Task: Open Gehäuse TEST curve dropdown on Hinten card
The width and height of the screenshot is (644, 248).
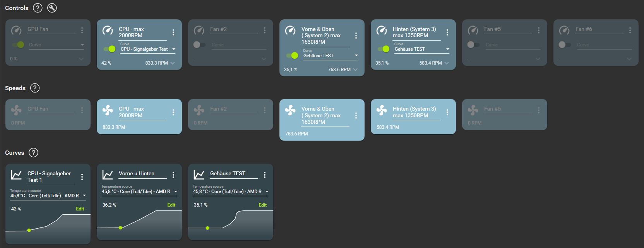Action: click(422, 49)
